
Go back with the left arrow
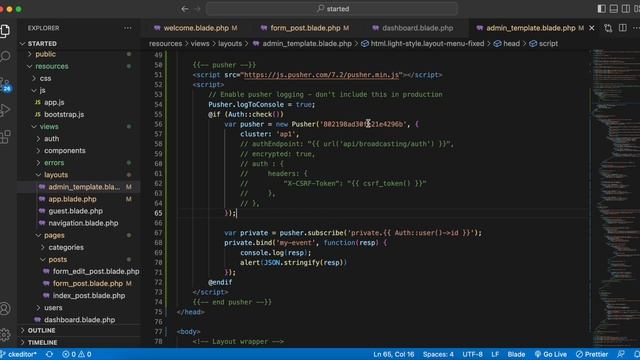pyautogui.click(x=185, y=9)
